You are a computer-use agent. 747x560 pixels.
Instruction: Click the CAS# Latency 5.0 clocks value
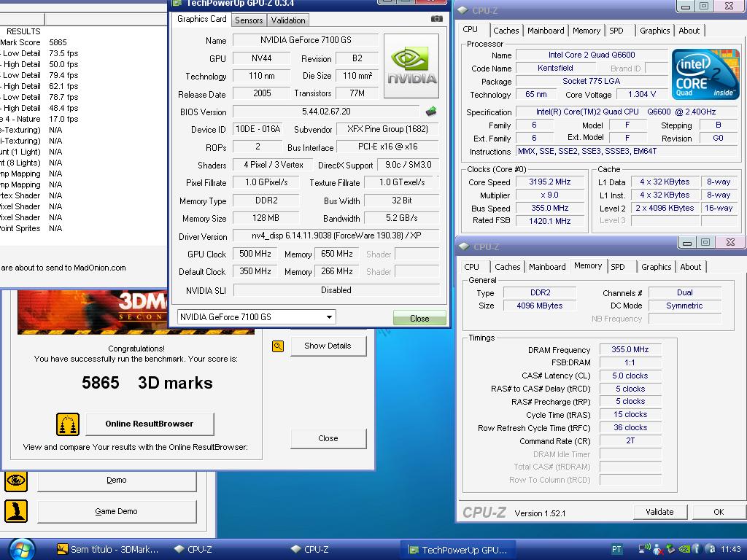tap(630, 376)
